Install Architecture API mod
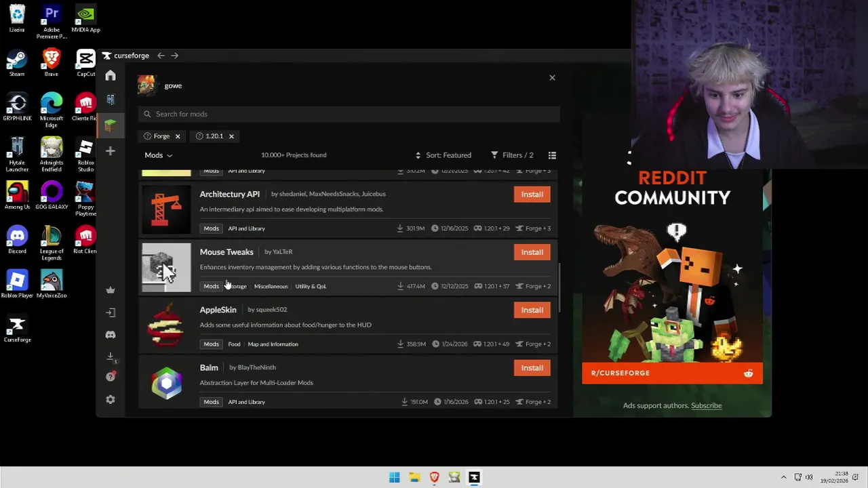Viewport: 868px width, 488px height. tap(532, 195)
